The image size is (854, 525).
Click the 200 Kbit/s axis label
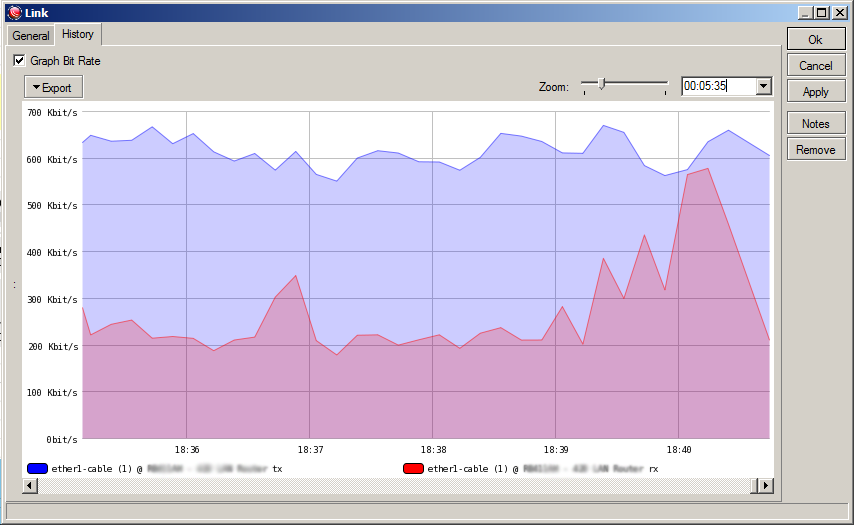pyautogui.click(x=53, y=346)
